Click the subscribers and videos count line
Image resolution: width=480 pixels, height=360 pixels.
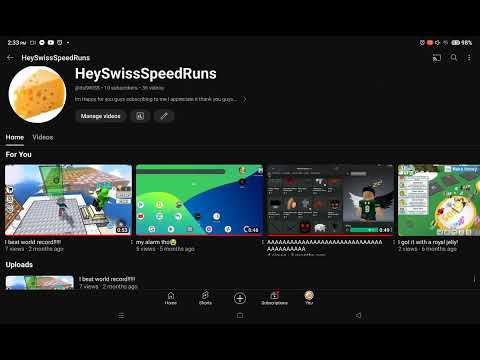coord(119,88)
